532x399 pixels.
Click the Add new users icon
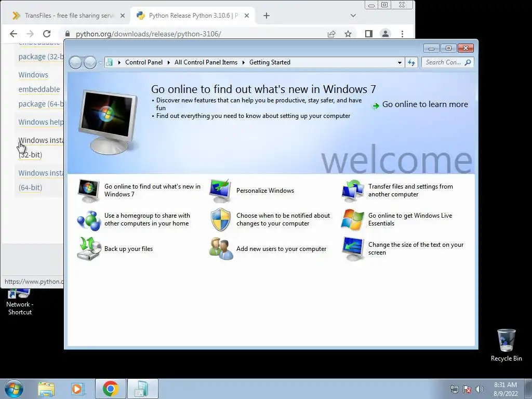(x=221, y=249)
